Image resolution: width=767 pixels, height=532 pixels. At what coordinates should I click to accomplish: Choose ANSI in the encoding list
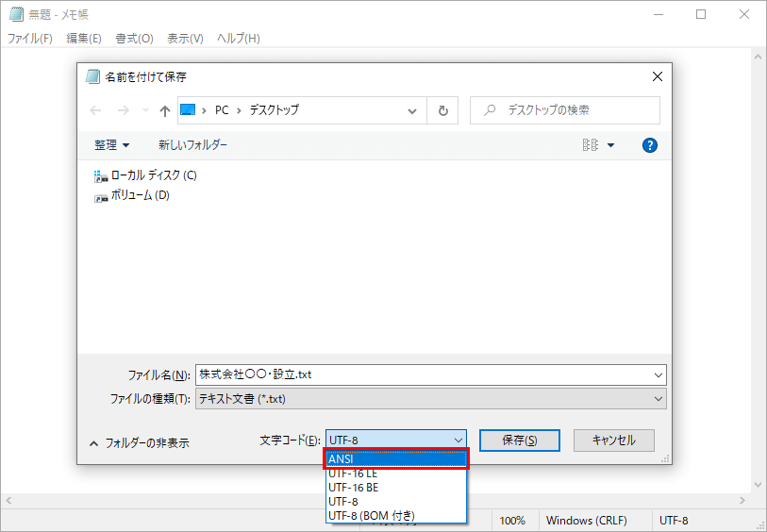(396, 459)
